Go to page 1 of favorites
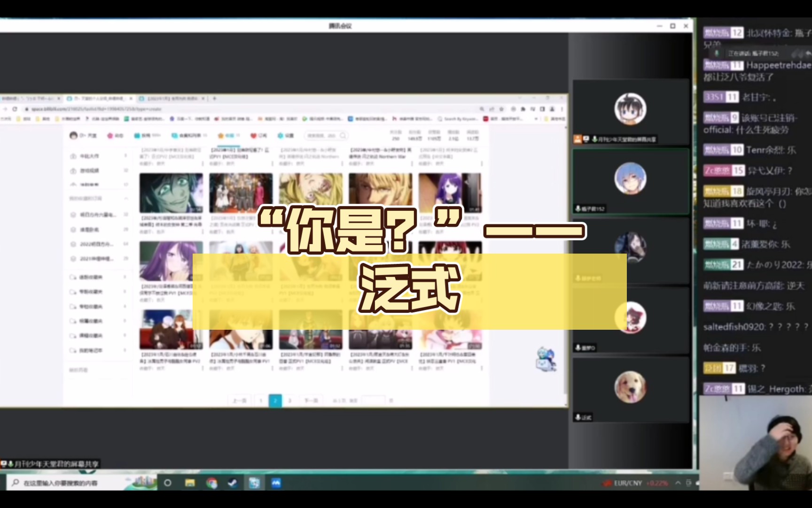 pyautogui.click(x=261, y=401)
